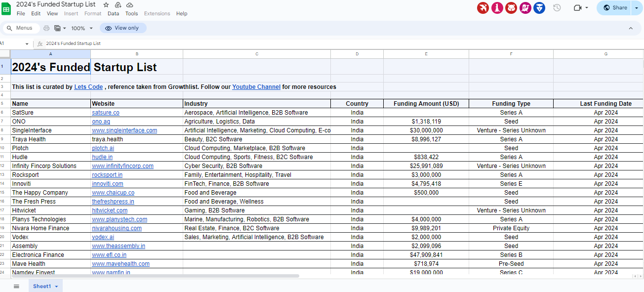Open the Edit menu
The image size is (644, 292).
click(36, 14)
